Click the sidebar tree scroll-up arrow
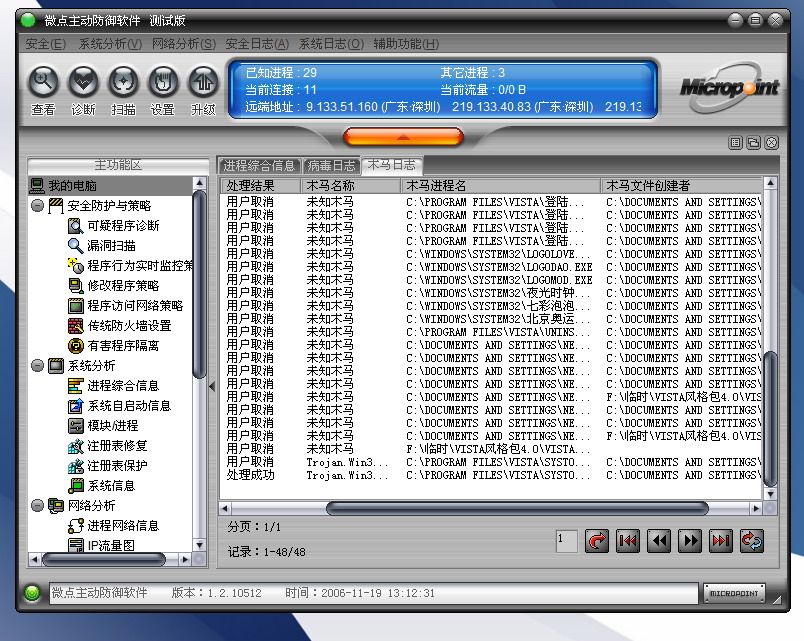This screenshot has height=641, width=804. [199, 184]
